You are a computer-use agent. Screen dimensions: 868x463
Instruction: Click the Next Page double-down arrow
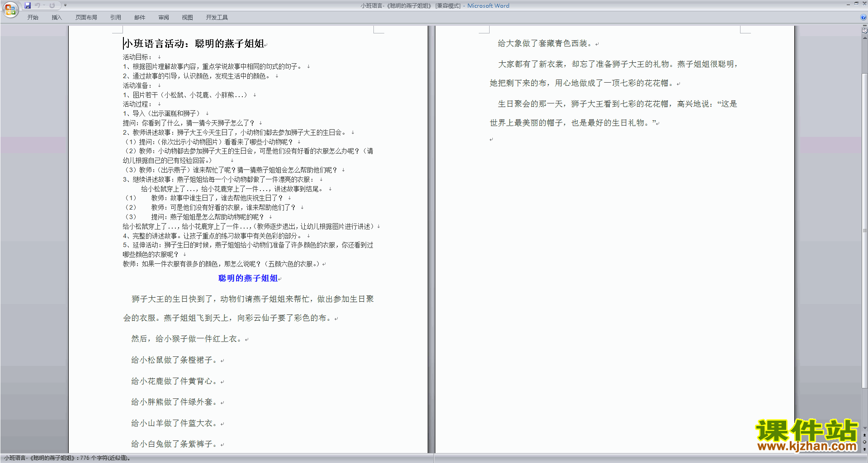pos(864,449)
